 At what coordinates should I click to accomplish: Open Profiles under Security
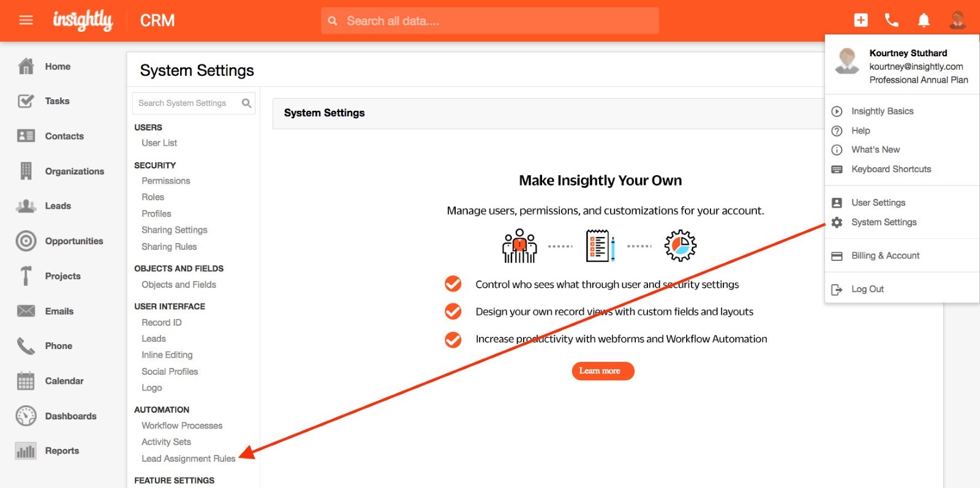click(156, 214)
